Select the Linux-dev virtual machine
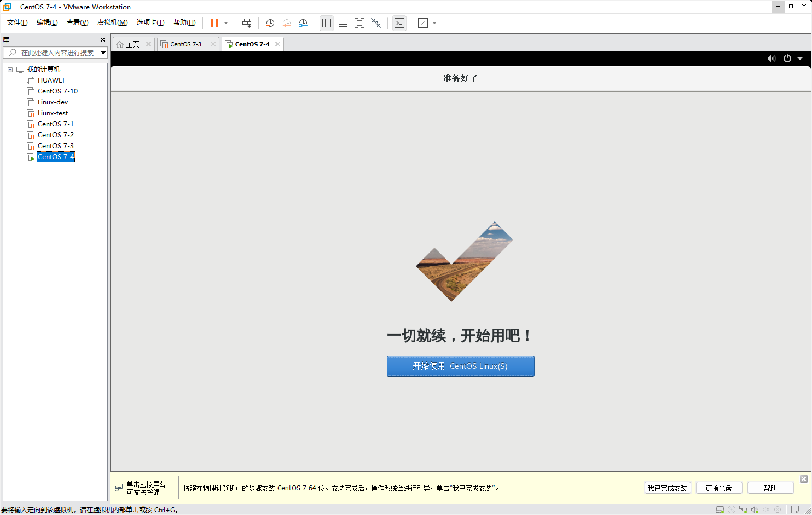 [53, 102]
